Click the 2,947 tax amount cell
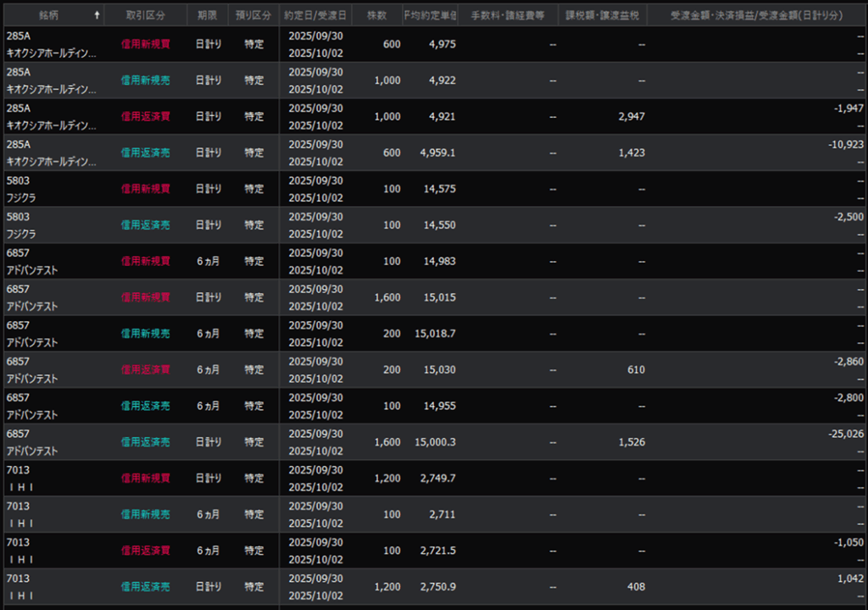The height and width of the screenshot is (610, 868). click(631, 117)
